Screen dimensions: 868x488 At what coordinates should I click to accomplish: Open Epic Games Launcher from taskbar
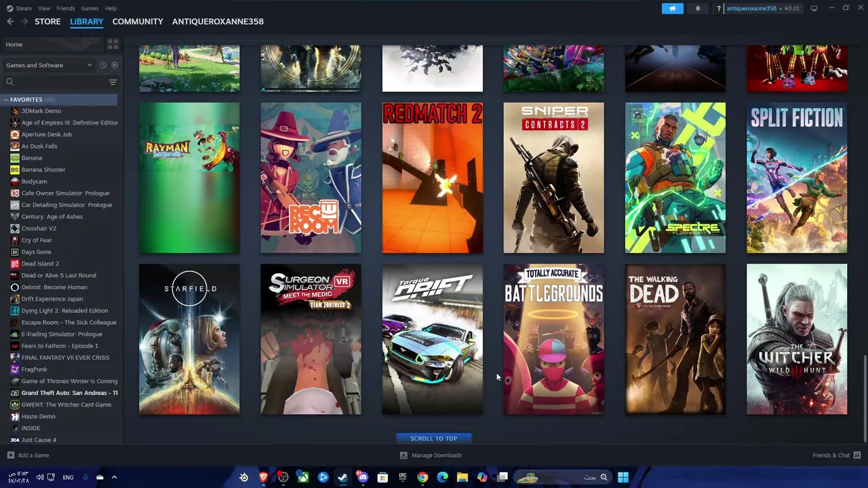(403, 477)
